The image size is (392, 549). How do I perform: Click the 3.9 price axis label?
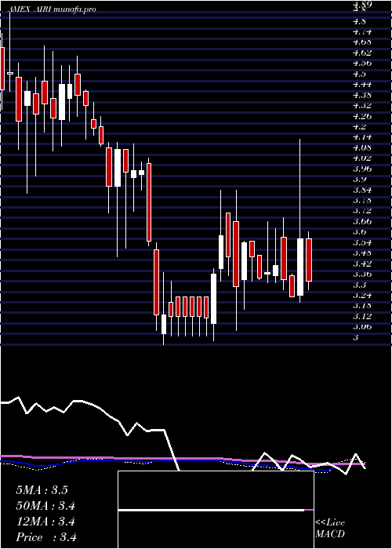(x=359, y=180)
